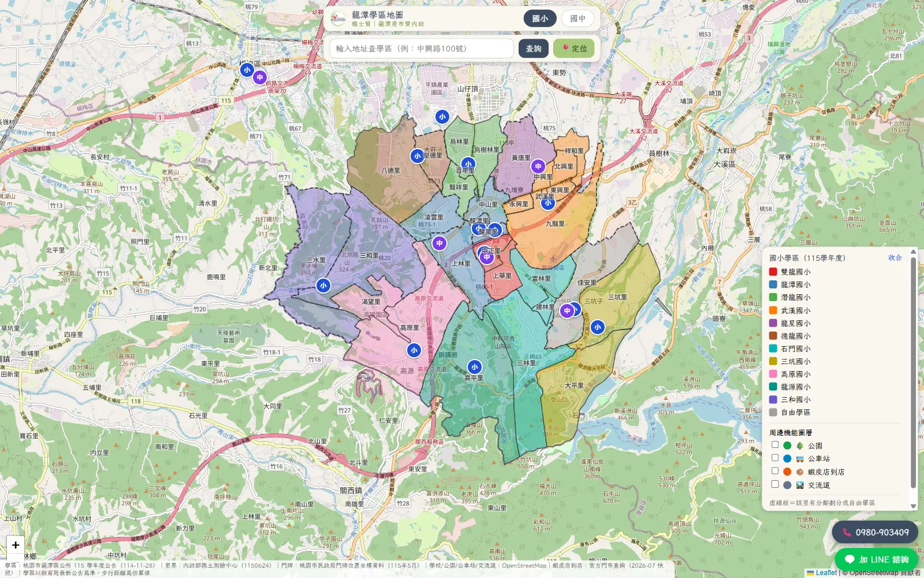Open the 中 school marker at 中興里
The width and height of the screenshot is (924, 578).
click(x=538, y=166)
